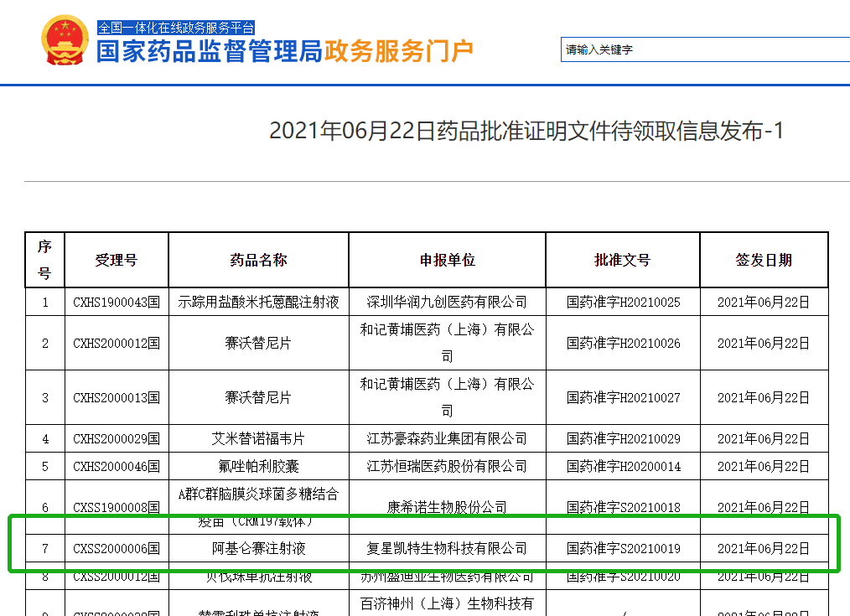Select cell CXHS2000029国
Image resolution: width=850 pixels, height=616 pixels.
pyautogui.click(x=117, y=438)
